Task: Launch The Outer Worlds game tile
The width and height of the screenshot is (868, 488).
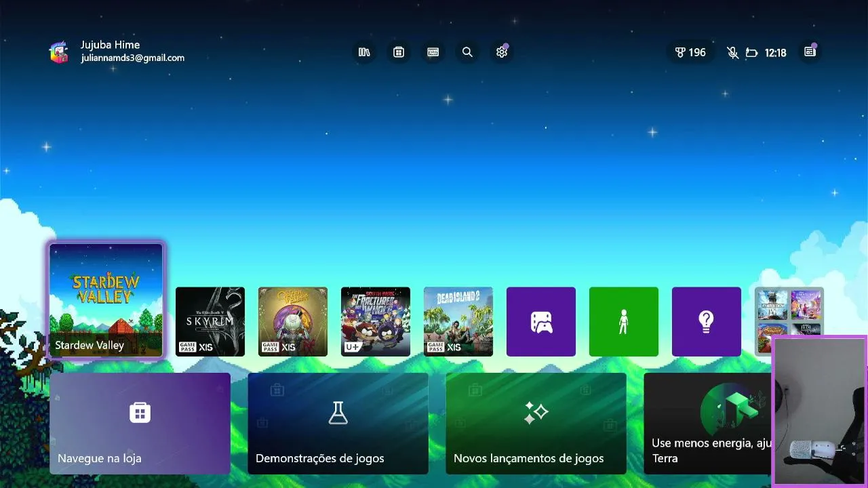Action: 293,322
